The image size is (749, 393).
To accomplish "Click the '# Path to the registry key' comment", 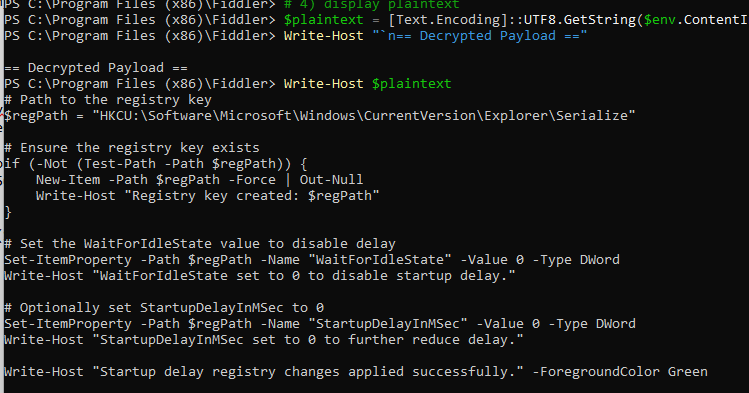I will (x=107, y=100).
